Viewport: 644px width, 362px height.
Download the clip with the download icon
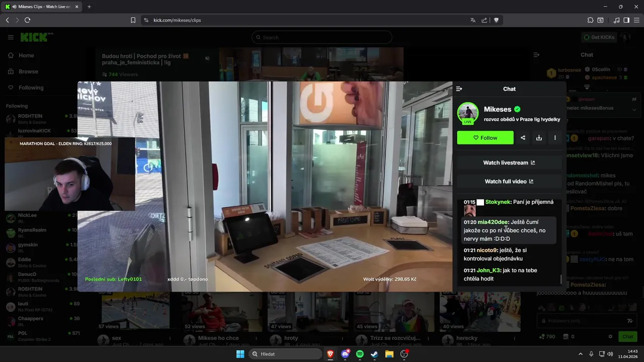coord(539,138)
